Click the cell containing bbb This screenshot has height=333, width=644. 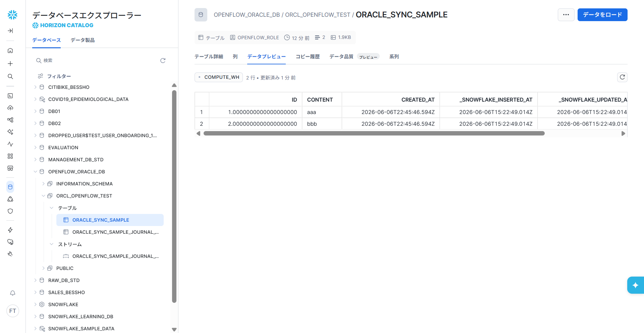(322, 124)
